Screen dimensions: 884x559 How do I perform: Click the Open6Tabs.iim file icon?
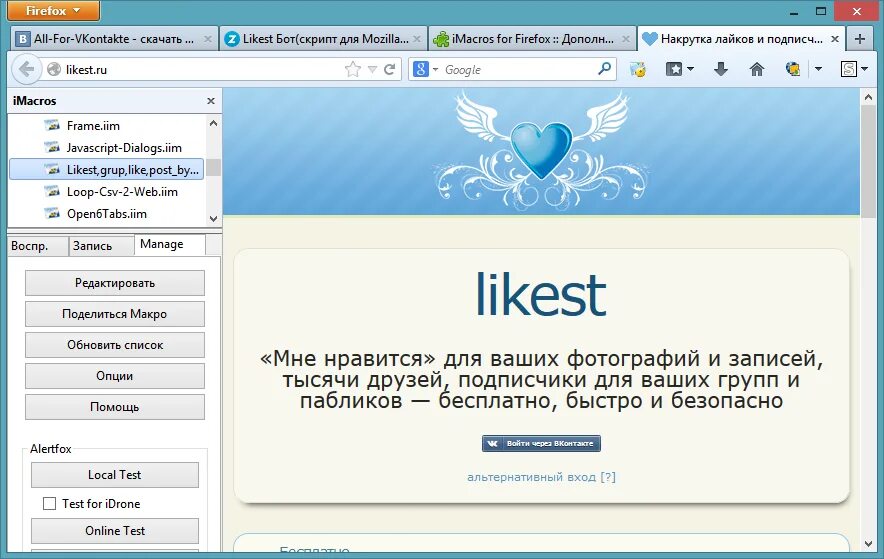coord(52,213)
